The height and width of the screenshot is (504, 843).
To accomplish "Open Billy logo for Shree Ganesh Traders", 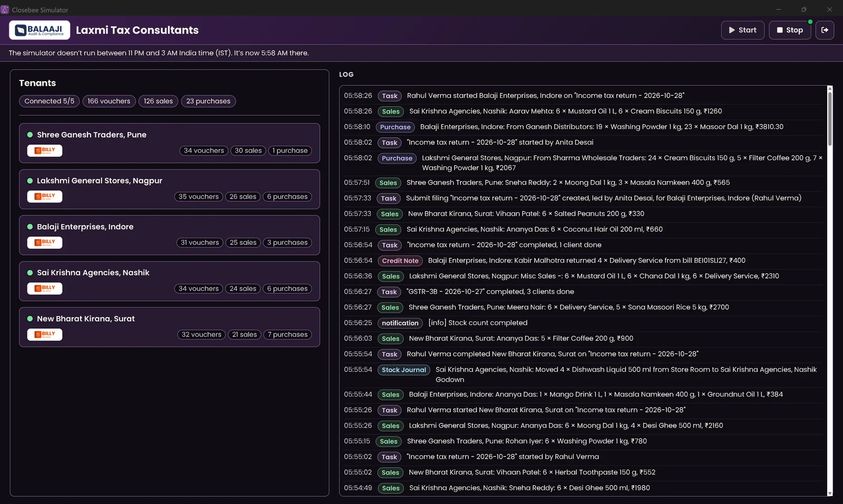I will pyautogui.click(x=45, y=151).
